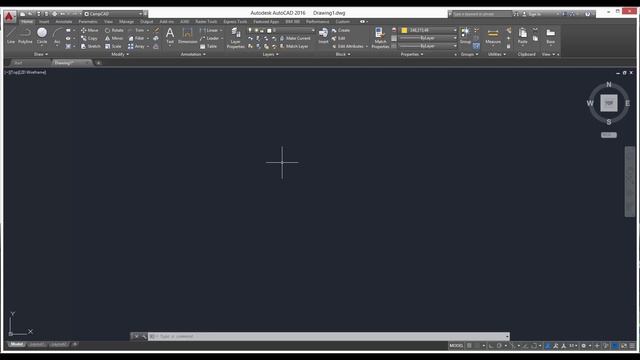The width and height of the screenshot is (640, 360).
Task: Expand the Properties panel
Action: point(412,54)
